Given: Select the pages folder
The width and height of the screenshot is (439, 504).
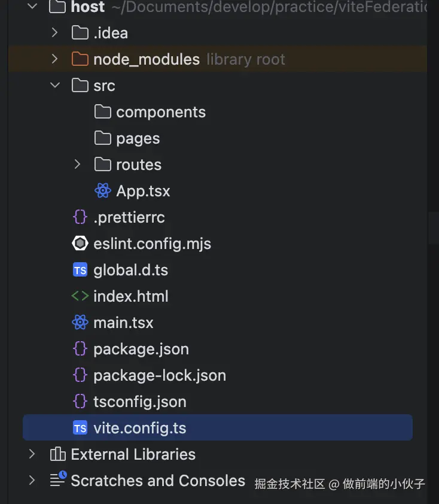Looking at the screenshot, I should click(x=138, y=138).
